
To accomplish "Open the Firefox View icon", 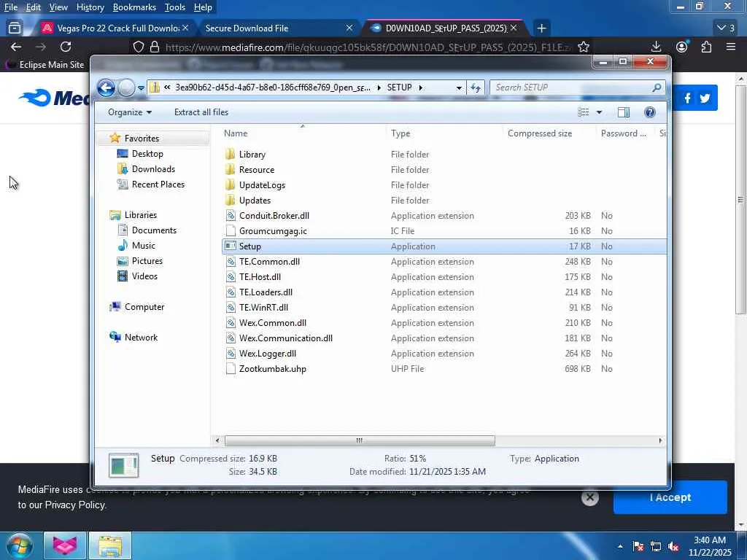I will [x=15, y=28].
